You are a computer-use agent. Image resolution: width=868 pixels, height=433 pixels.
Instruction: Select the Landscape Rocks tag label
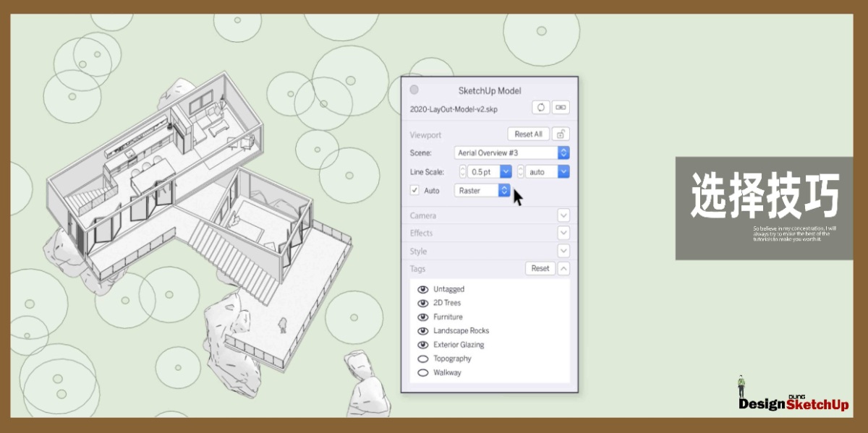pyautogui.click(x=461, y=330)
